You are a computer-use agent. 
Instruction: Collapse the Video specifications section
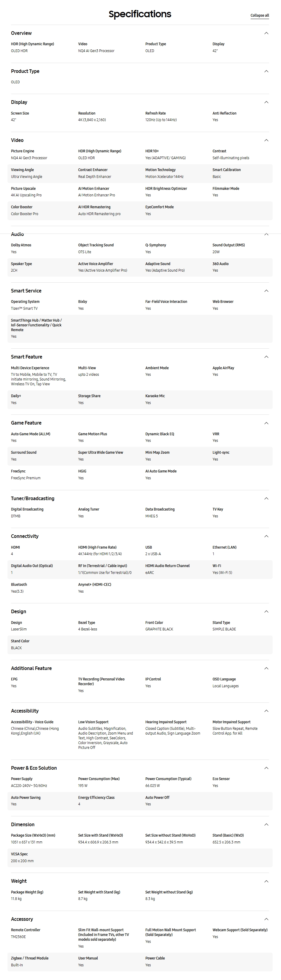266,140
